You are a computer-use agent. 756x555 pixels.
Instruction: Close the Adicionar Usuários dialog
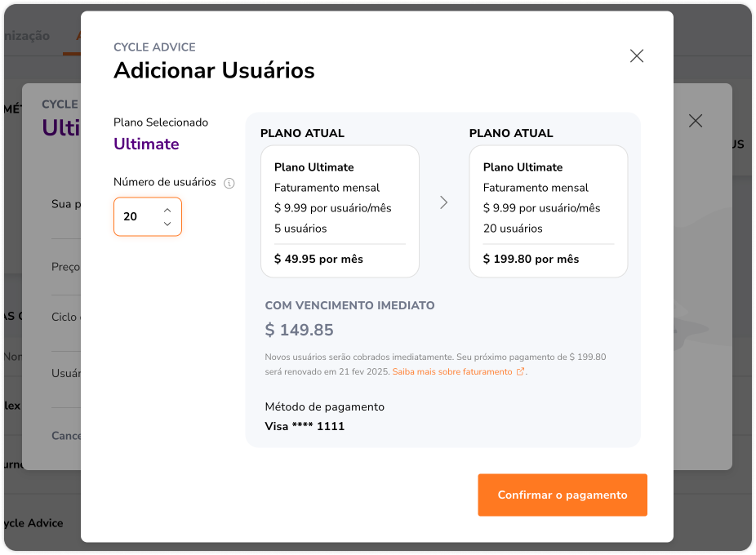(x=637, y=56)
